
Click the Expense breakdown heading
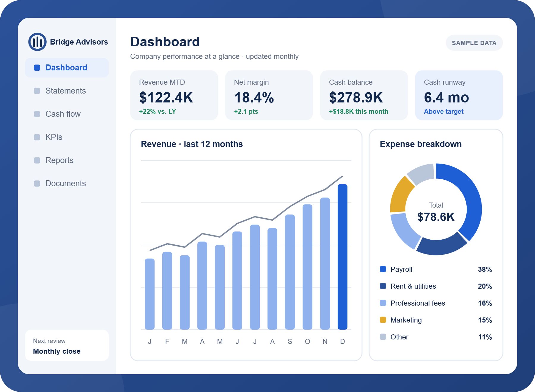421,144
